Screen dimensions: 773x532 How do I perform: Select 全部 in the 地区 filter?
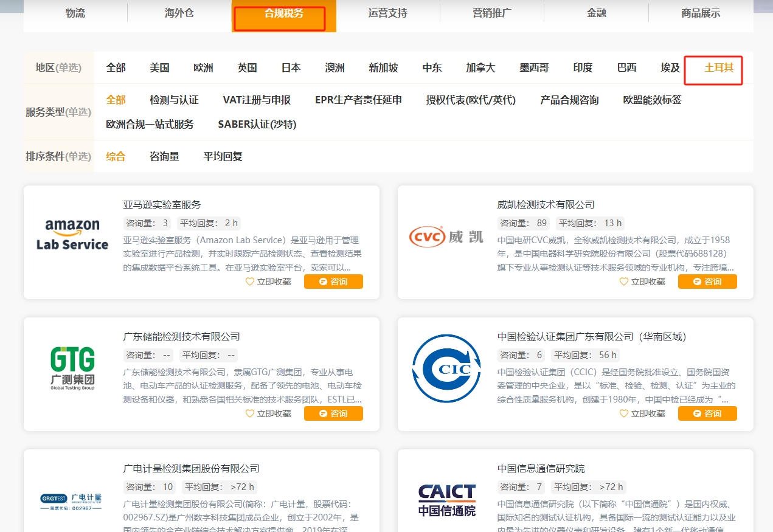pyautogui.click(x=116, y=67)
